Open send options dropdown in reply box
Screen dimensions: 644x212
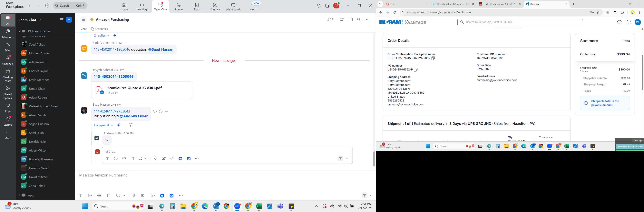point(347,158)
